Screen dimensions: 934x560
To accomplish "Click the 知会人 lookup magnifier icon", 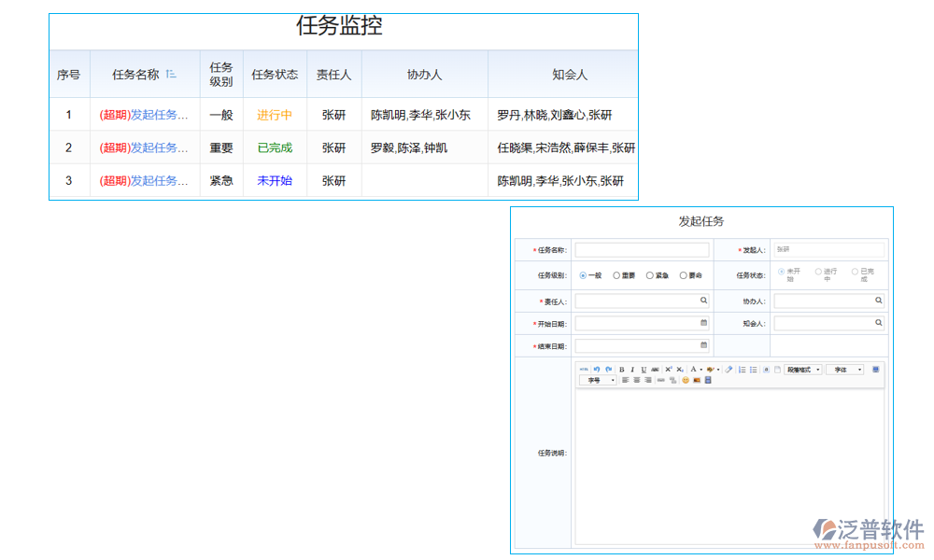I will point(878,322).
